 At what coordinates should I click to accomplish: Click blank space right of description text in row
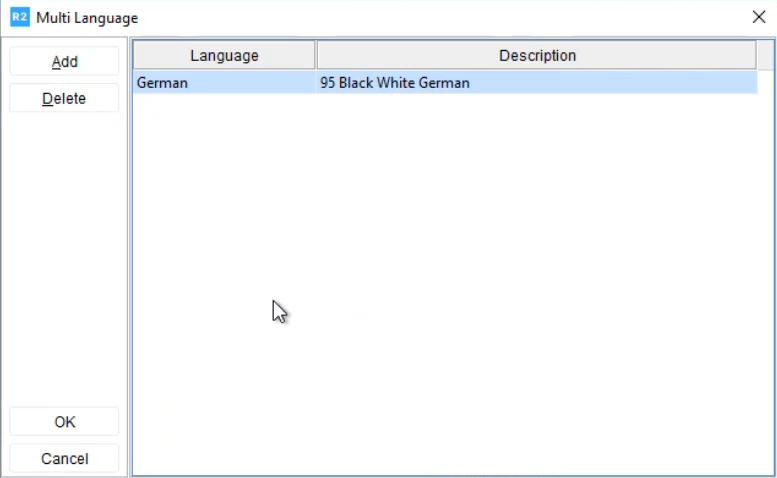(620, 83)
